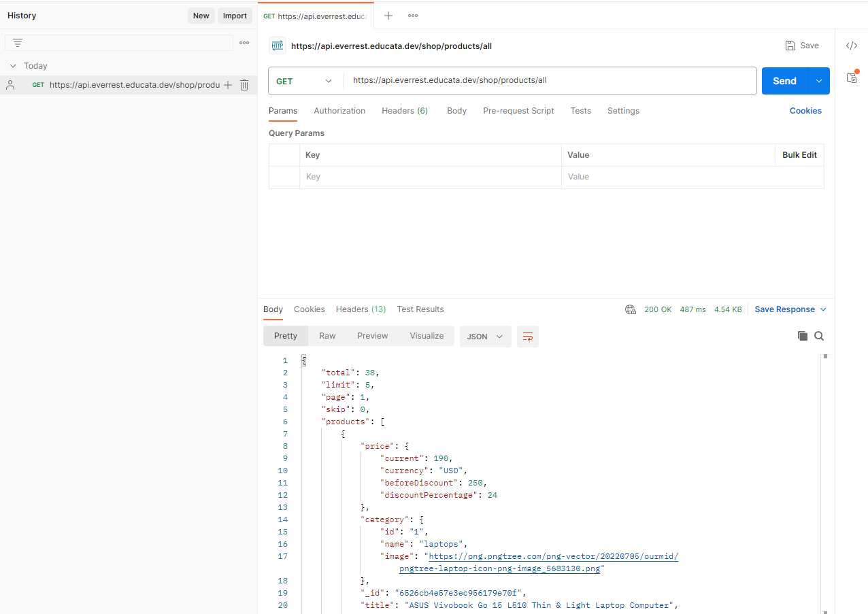Click the 4.54 KB response size

pyautogui.click(x=728, y=309)
